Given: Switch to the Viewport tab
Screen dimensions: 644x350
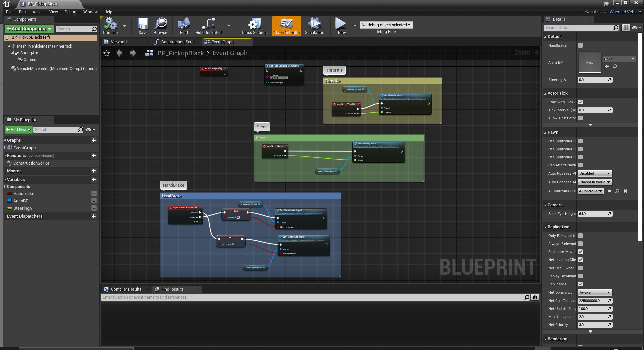Looking at the screenshot, I should 119,42.
